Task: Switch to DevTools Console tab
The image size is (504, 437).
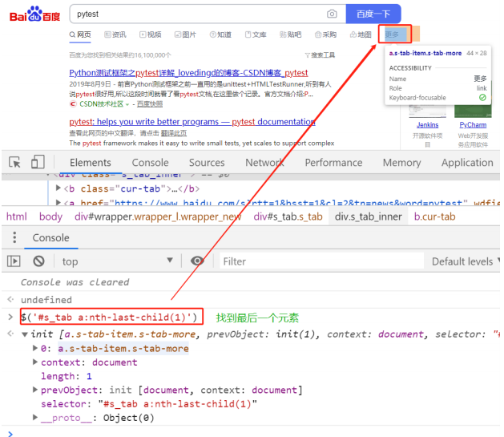Action: pos(150,163)
